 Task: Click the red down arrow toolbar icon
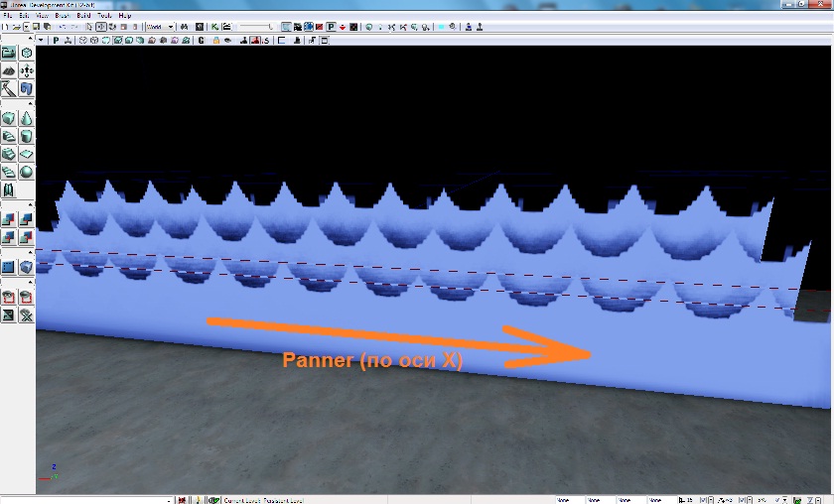coord(343,27)
